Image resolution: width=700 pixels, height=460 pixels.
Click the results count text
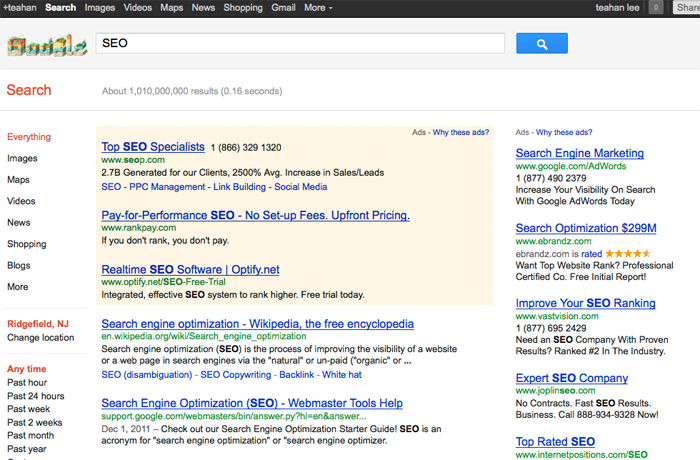click(x=192, y=91)
